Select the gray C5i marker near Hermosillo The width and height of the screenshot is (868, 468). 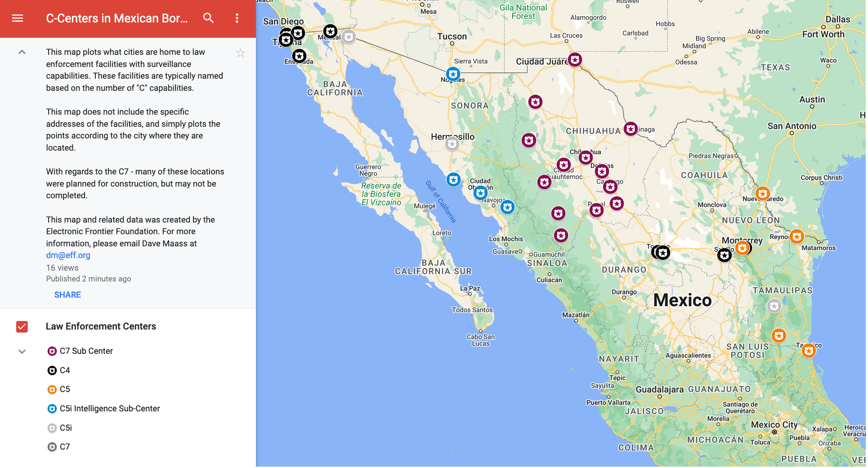tap(451, 144)
